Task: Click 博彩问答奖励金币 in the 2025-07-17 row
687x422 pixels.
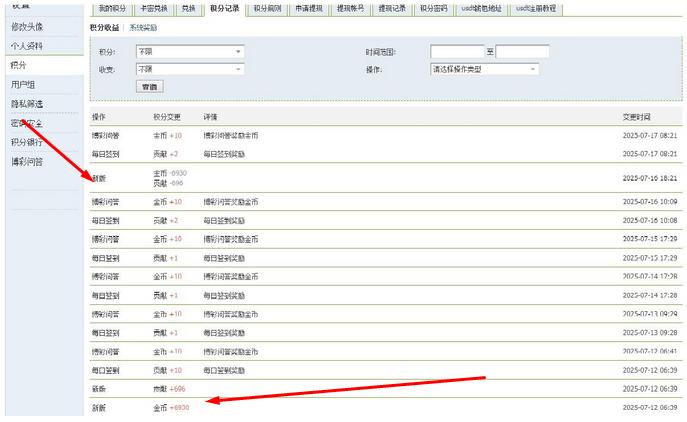Action: pos(231,135)
